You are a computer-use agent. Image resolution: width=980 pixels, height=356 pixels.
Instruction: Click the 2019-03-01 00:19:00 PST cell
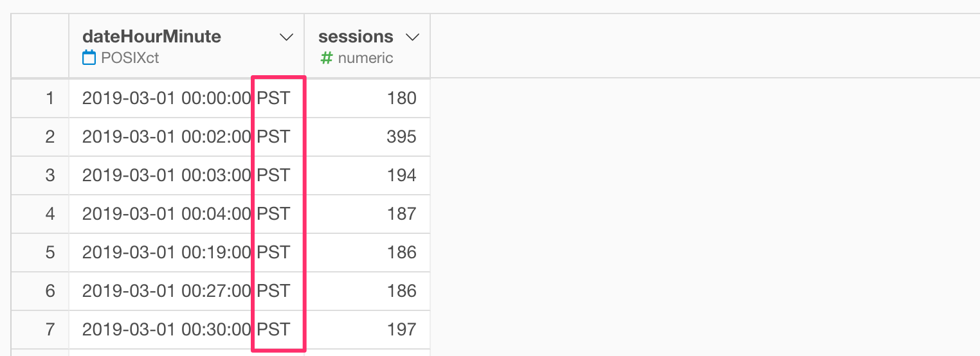[x=186, y=253]
